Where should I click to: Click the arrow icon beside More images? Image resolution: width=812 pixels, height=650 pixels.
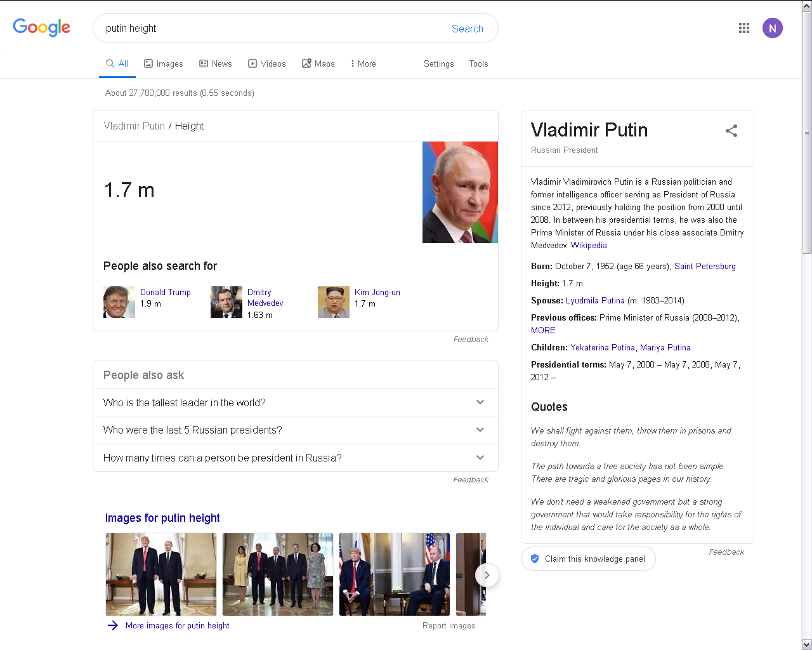tap(113, 625)
